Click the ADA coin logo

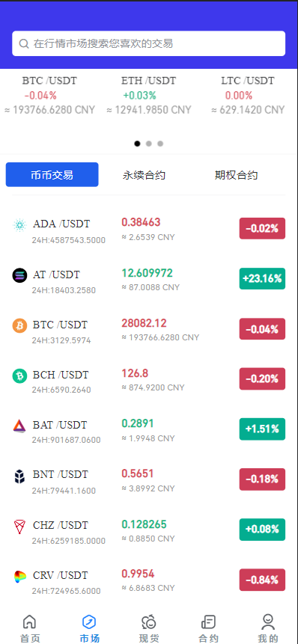coord(19,224)
